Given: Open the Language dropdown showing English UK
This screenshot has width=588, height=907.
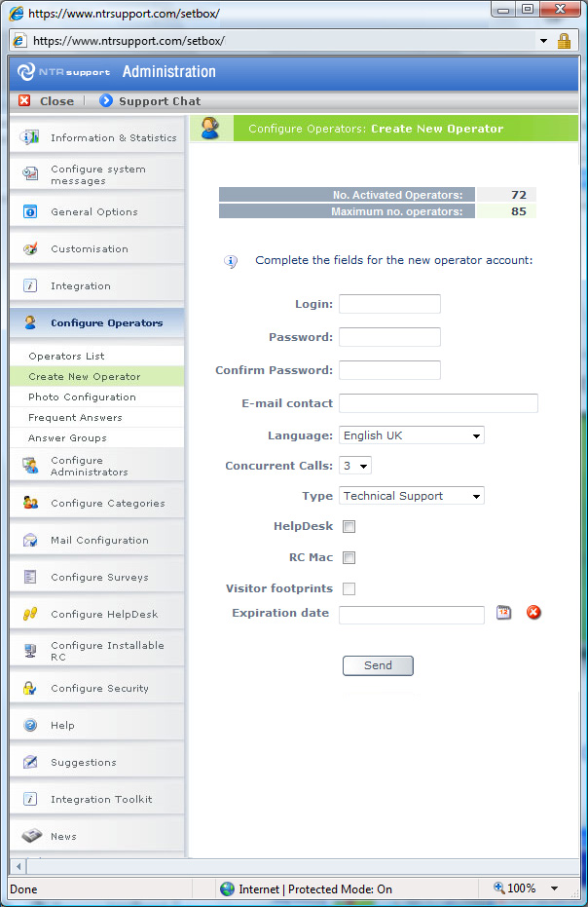Looking at the screenshot, I should [411, 435].
